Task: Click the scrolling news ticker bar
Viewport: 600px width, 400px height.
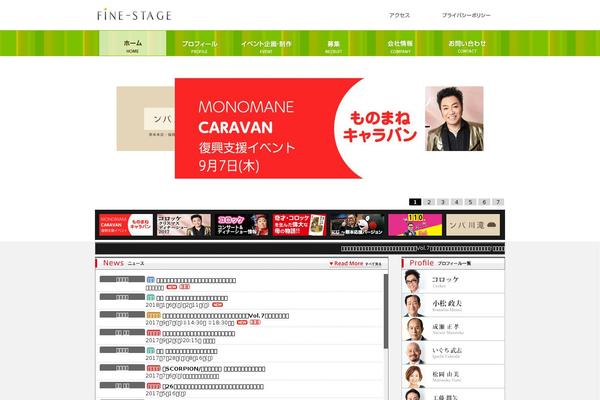Action: (300, 248)
